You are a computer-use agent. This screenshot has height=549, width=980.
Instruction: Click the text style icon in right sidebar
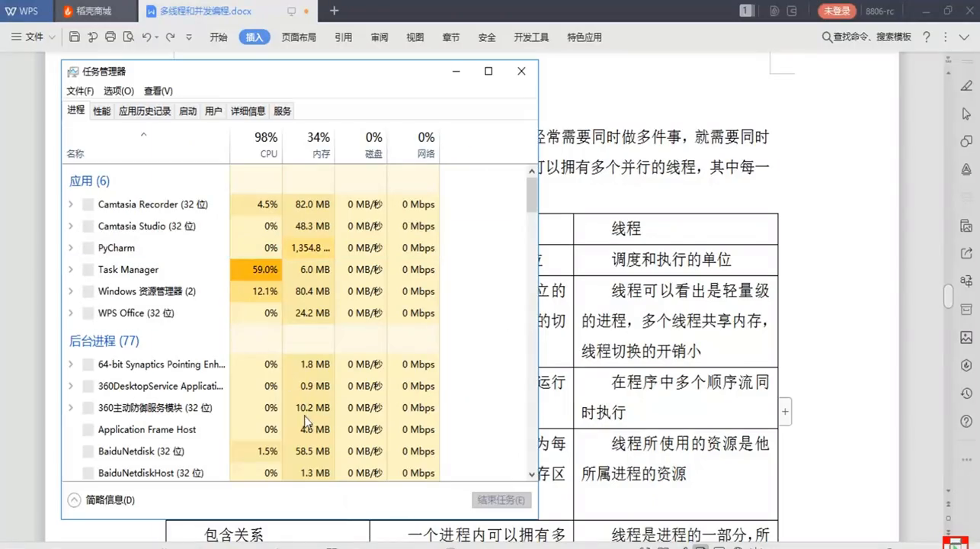(x=966, y=169)
